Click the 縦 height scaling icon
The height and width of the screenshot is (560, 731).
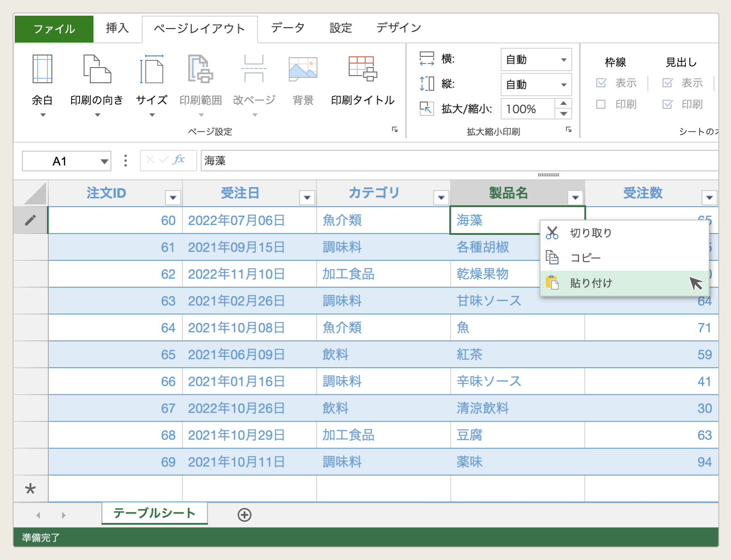click(x=427, y=84)
